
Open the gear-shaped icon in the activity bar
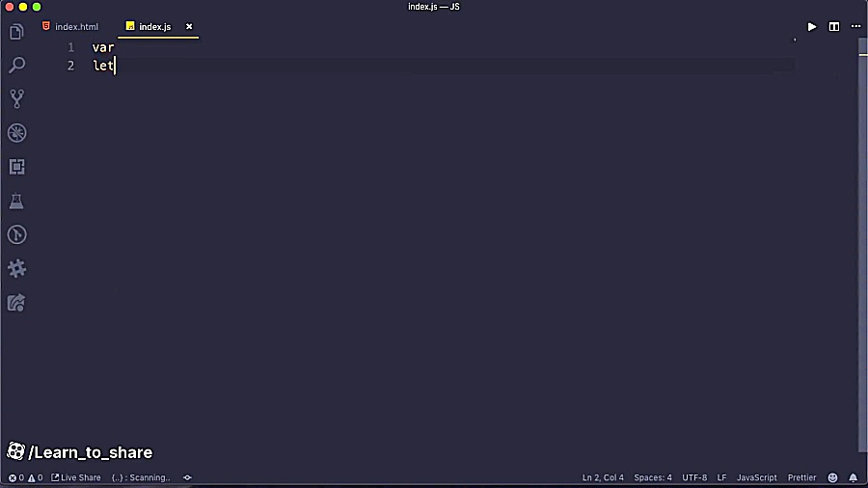(16, 268)
